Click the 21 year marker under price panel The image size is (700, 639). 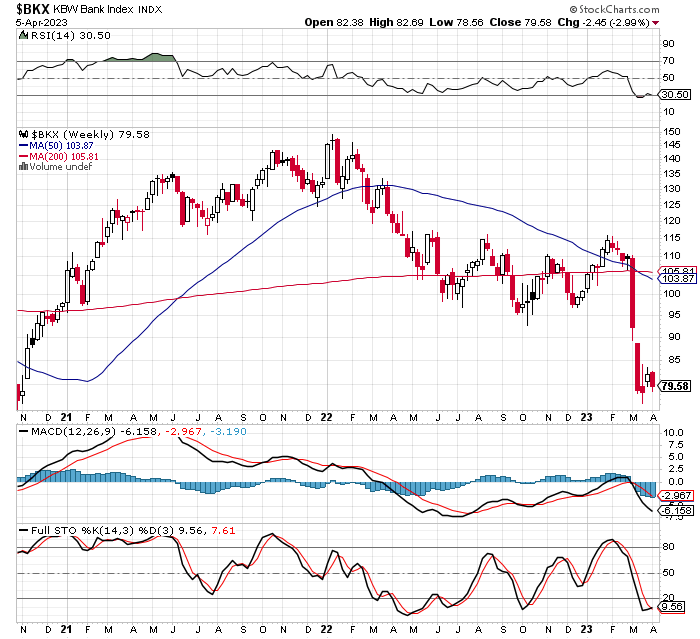pyautogui.click(x=66, y=417)
